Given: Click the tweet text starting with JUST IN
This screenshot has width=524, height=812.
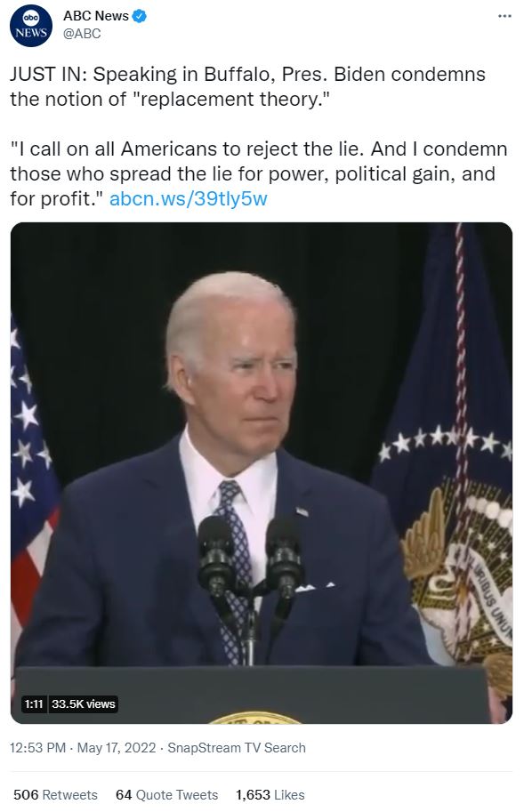Looking at the screenshot, I should point(247,86).
